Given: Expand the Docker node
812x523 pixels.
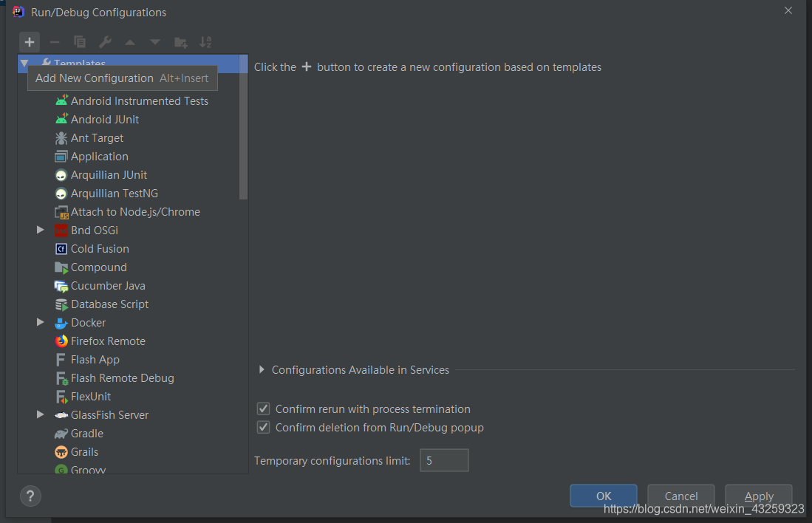Looking at the screenshot, I should pos(41,322).
